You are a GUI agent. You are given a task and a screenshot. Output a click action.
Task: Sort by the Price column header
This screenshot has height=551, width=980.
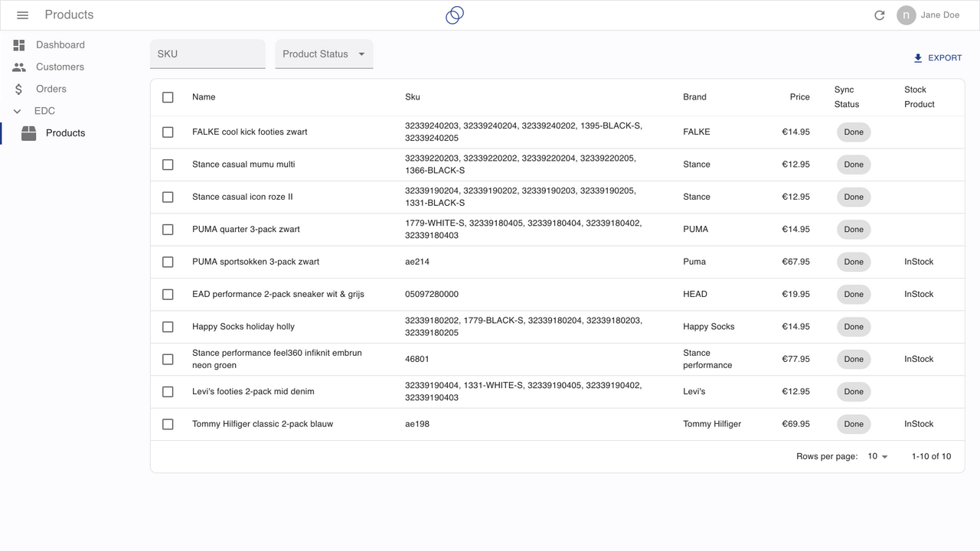click(800, 97)
